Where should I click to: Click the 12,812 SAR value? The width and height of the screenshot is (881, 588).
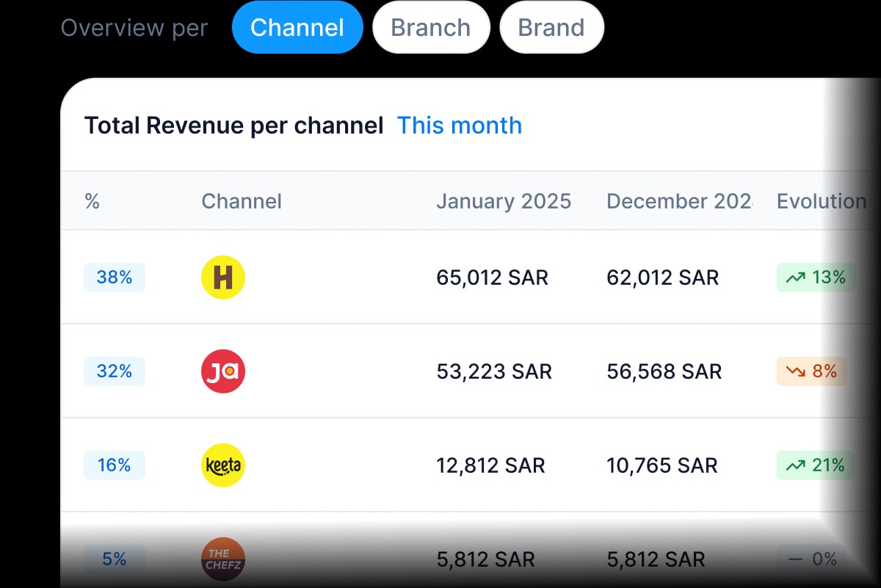[491, 465]
